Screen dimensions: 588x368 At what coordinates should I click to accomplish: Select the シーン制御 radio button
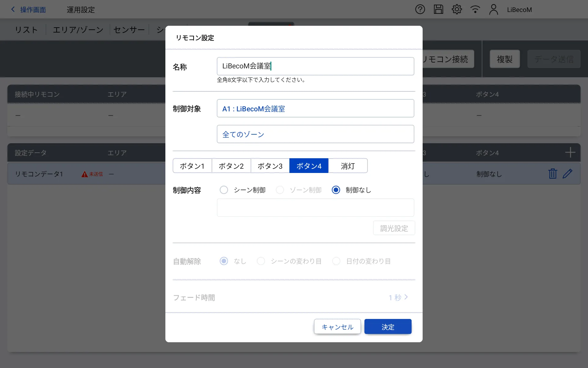click(x=224, y=190)
